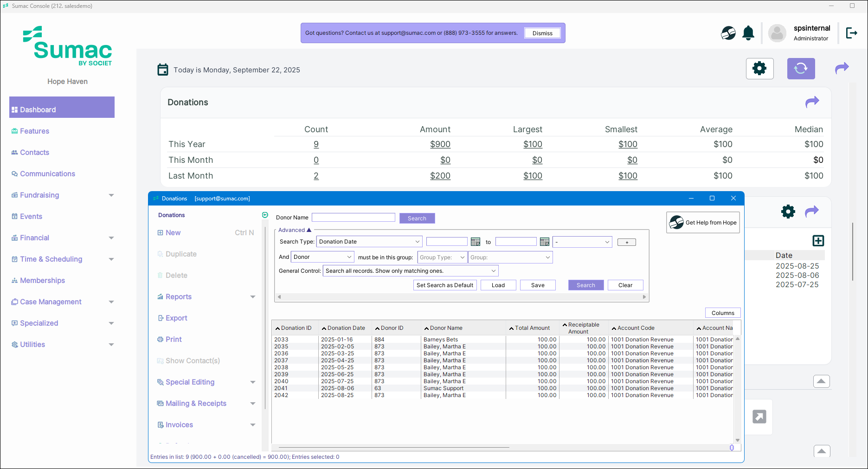Open the start date calendar picker
The width and height of the screenshot is (868, 469).
tap(476, 242)
